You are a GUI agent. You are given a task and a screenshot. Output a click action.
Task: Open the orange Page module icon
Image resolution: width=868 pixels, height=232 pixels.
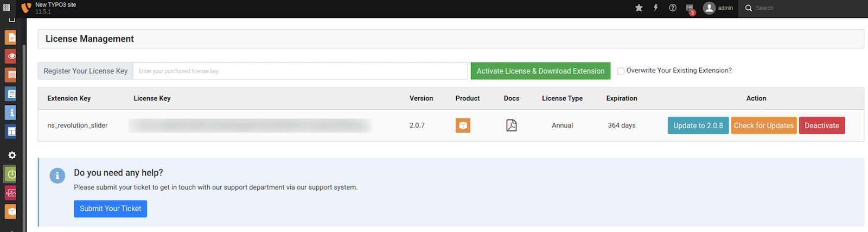11,37
